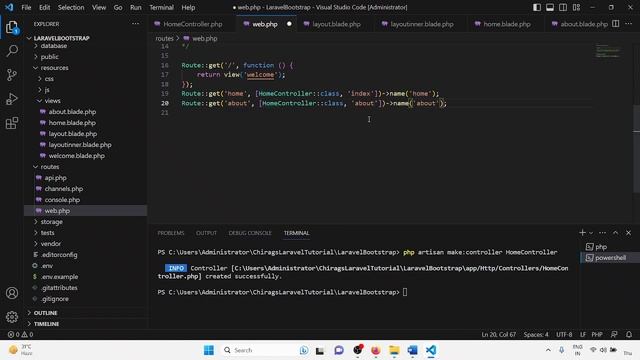
Task: Open Windows Start menu
Action: (209, 350)
